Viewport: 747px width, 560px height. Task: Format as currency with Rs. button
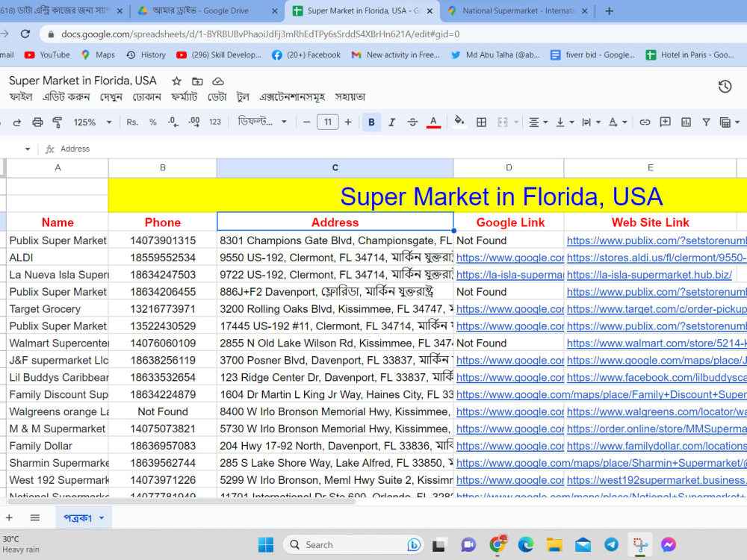click(x=132, y=122)
